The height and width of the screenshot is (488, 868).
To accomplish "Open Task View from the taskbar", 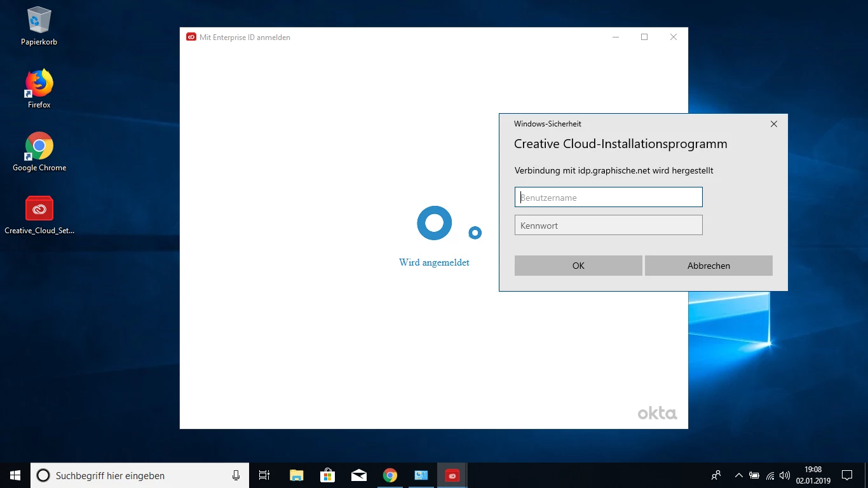I will (264, 475).
